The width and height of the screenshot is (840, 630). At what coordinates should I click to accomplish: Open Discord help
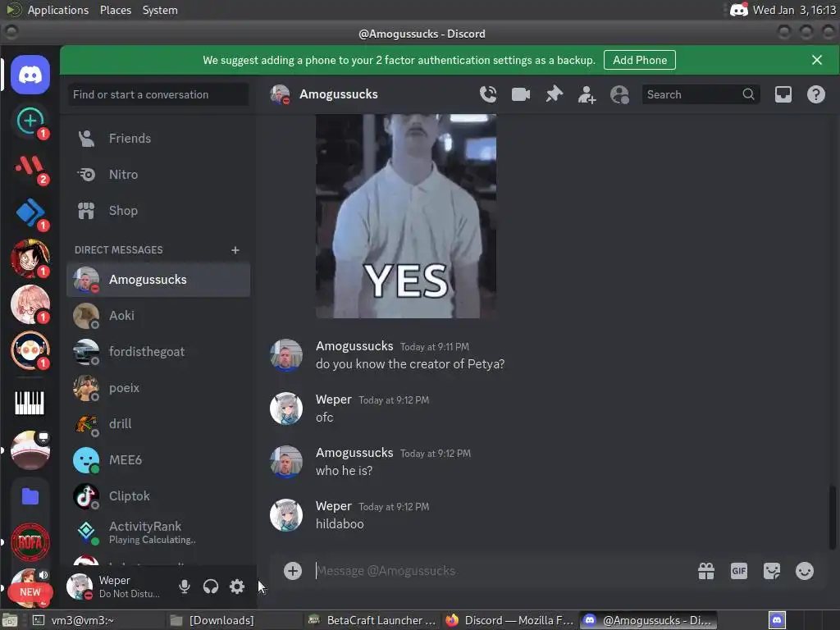click(816, 94)
